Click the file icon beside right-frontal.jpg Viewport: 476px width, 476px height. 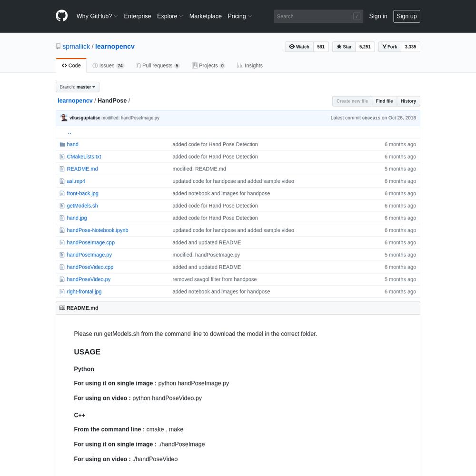62,291
